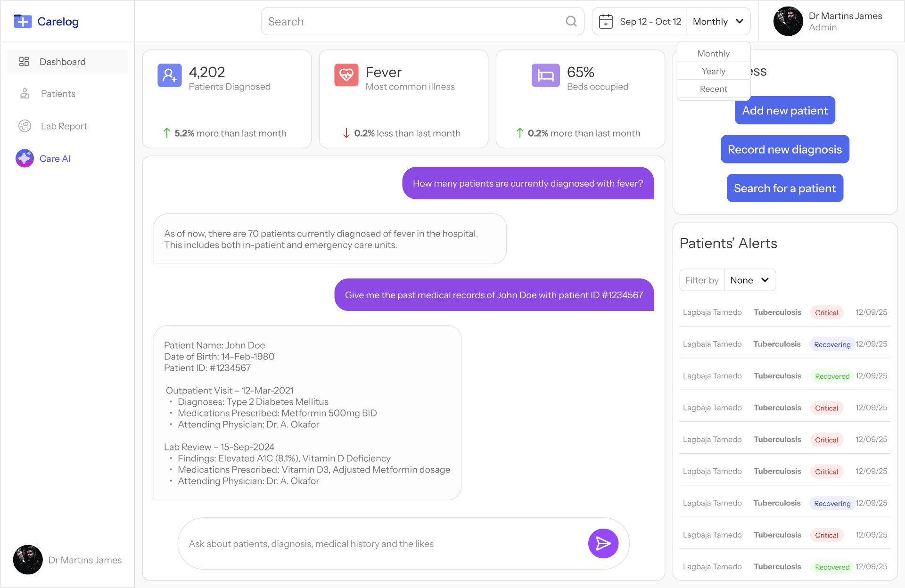The height and width of the screenshot is (588, 905).
Task: Open the Lab Report sidebar item
Action: click(x=64, y=126)
